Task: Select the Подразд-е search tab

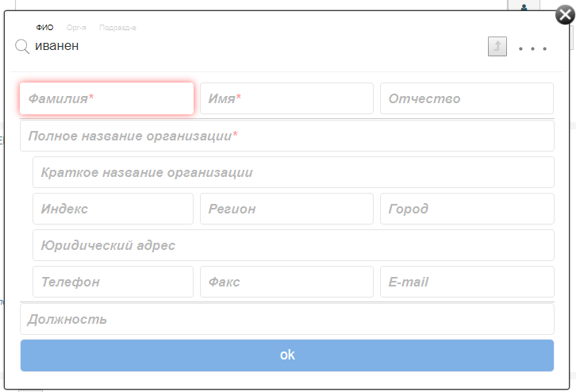Action: pyautogui.click(x=117, y=28)
